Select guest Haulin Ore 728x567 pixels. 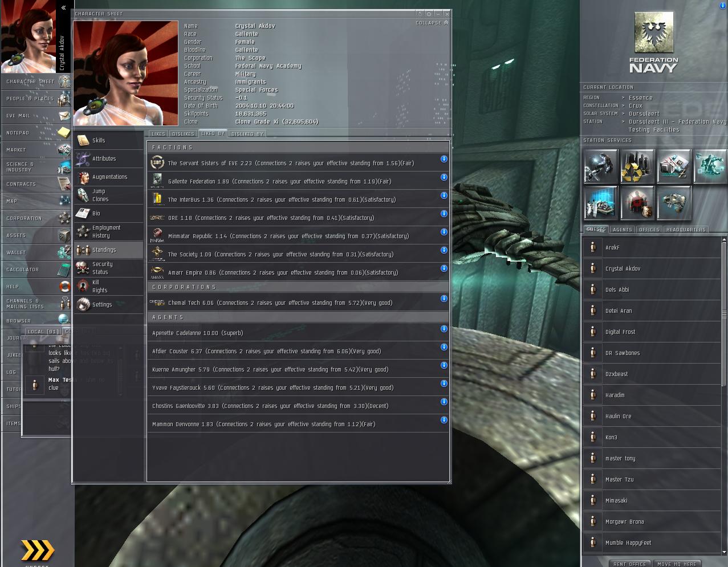[652, 416]
